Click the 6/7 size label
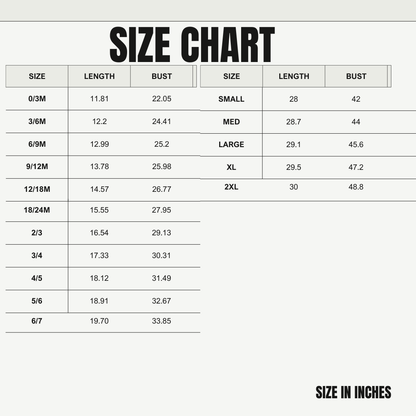This screenshot has height=416, width=416. [37, 321]
